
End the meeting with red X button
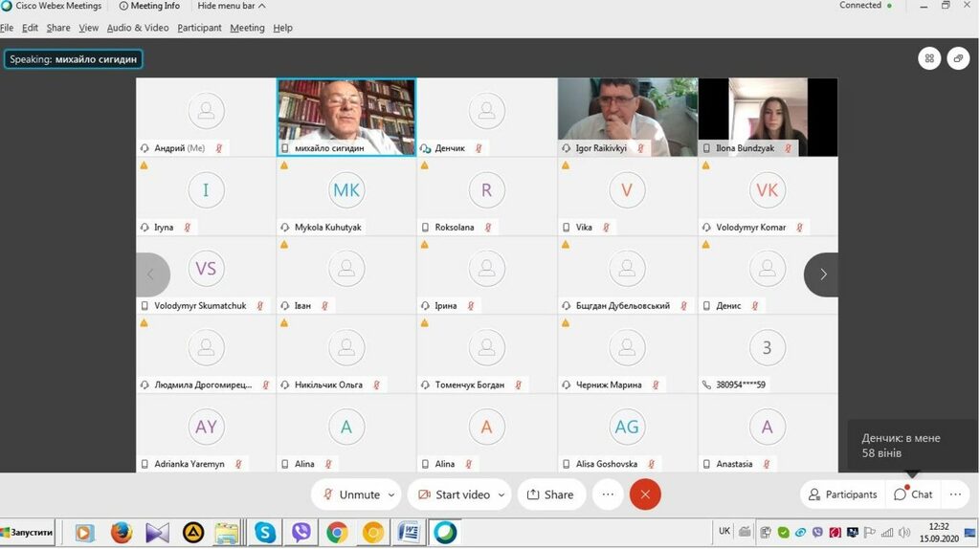(645, 494)
